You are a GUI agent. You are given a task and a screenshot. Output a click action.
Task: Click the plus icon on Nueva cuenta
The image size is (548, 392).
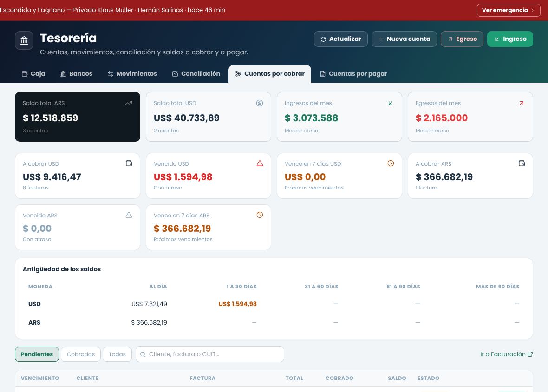tap(381, 39)
